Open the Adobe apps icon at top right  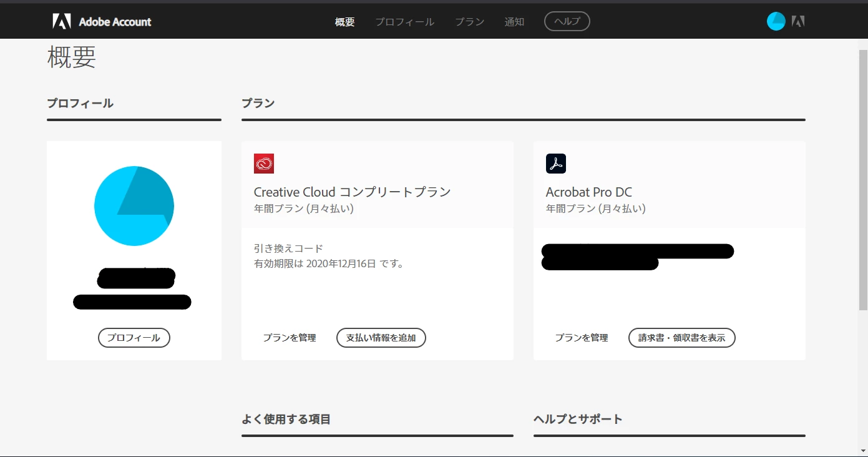[798, 21]
